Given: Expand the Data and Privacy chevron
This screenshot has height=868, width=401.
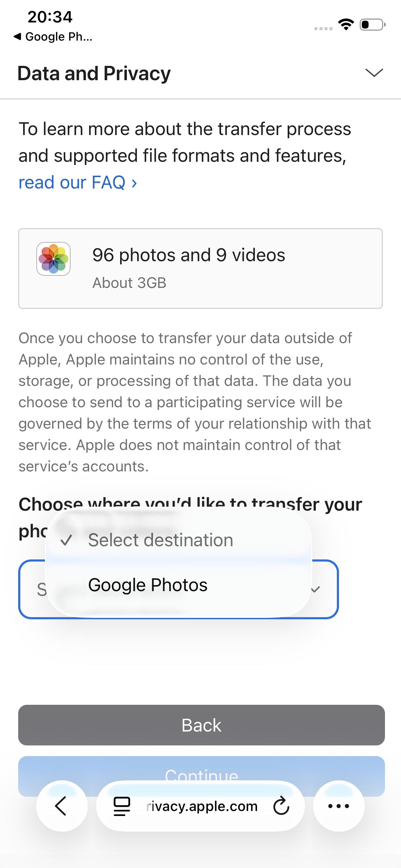Looking at the screenshot, I should point(374,73).
